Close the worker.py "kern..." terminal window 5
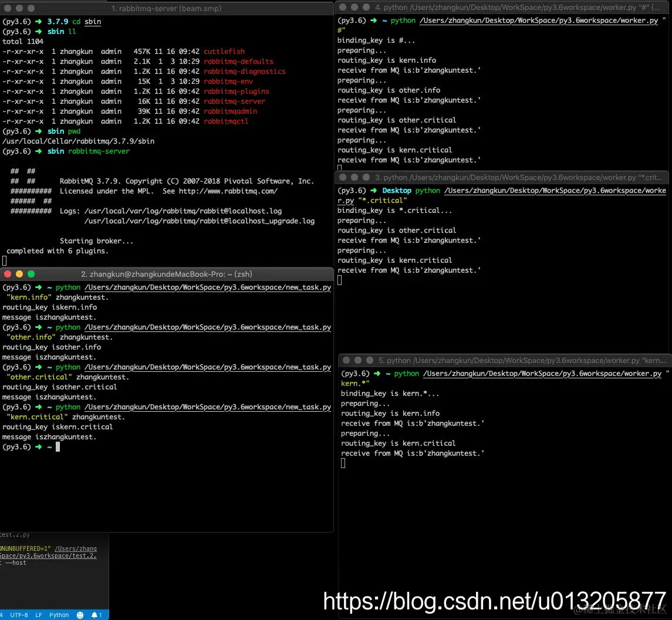672x620 pixels. pos(346,360)
